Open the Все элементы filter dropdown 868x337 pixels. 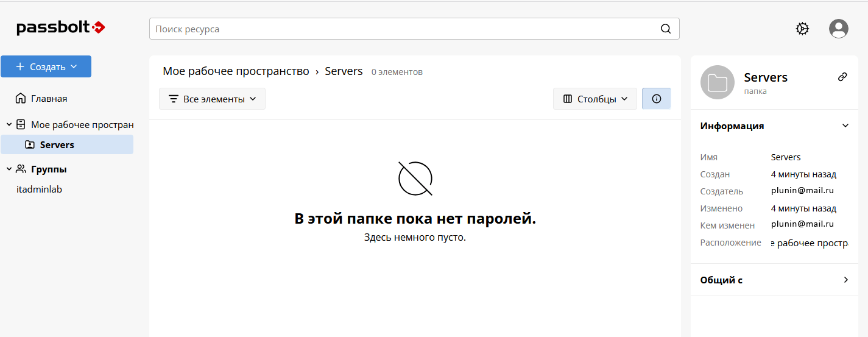tap(212, 99)
